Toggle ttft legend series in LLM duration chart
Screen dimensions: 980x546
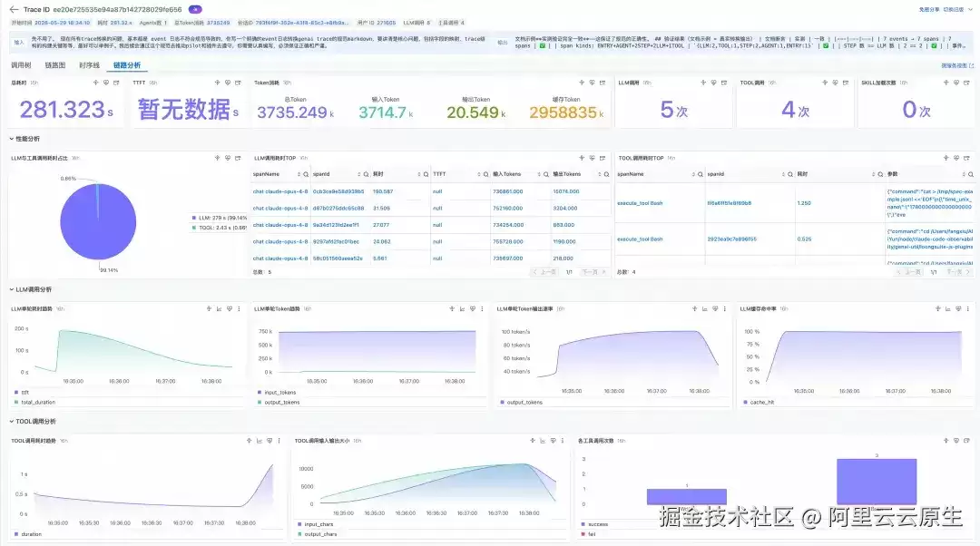point(22,393)
